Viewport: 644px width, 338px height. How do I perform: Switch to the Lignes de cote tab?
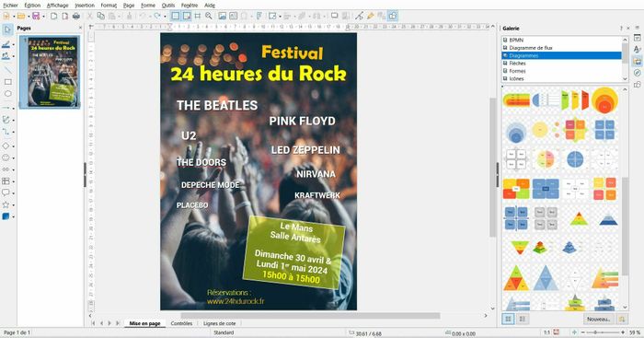pos(219,323)
